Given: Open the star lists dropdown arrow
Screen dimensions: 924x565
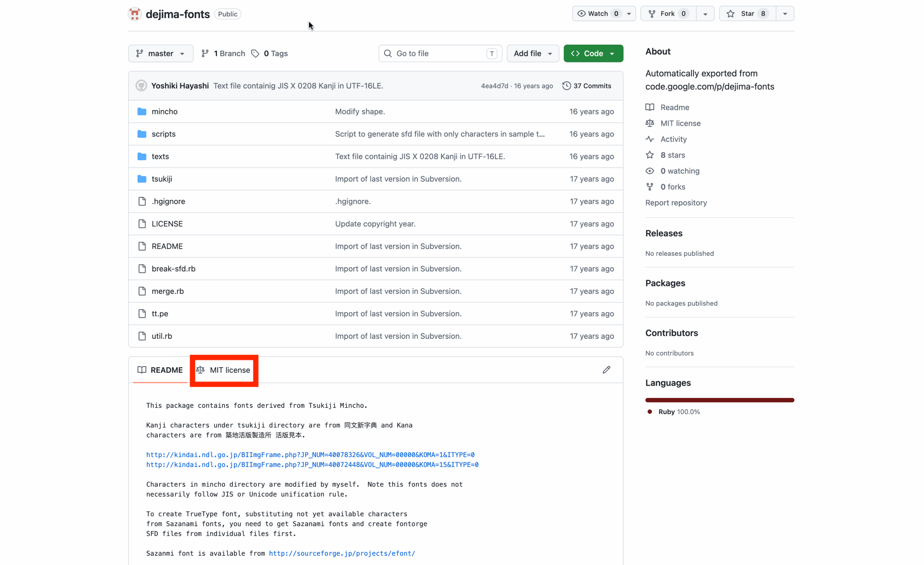Looking at the screenshot, I should coord(785,14).
